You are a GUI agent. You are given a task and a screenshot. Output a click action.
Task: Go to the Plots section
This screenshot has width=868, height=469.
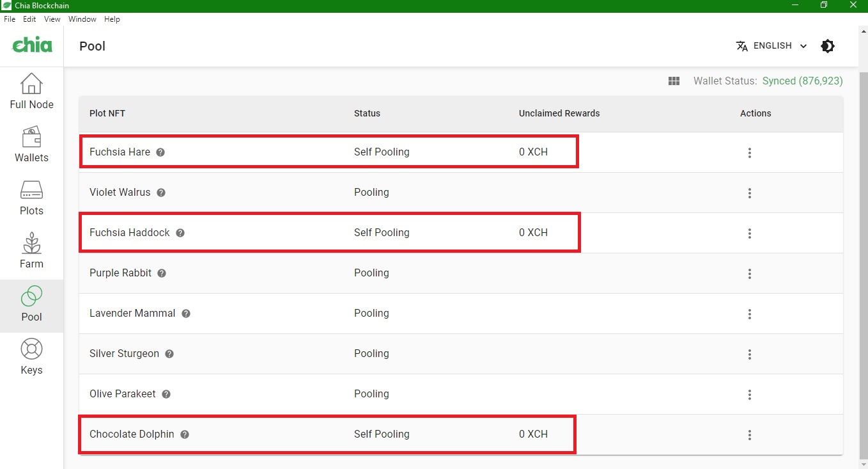tap(31, 198)
